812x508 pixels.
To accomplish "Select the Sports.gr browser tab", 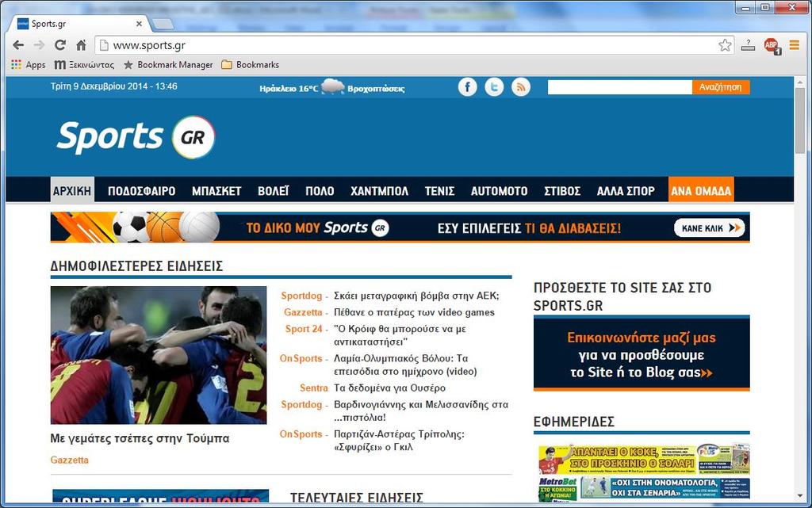I will (x=78, y=24).
